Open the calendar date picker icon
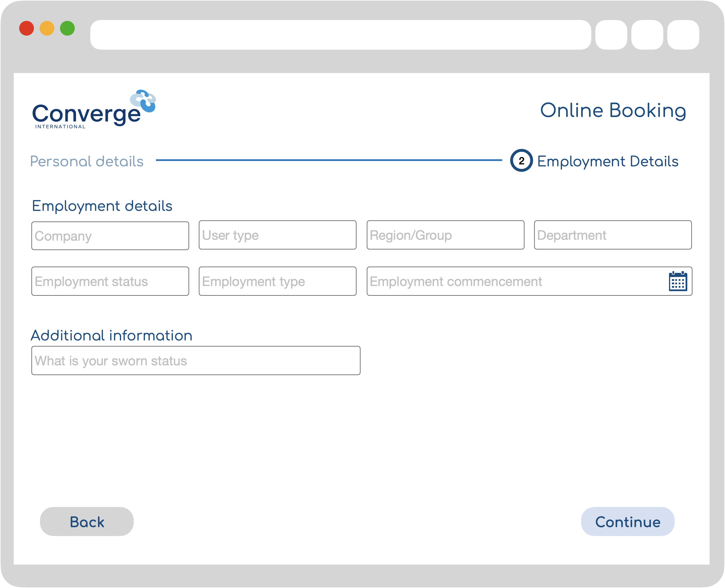 coord(678,281)
